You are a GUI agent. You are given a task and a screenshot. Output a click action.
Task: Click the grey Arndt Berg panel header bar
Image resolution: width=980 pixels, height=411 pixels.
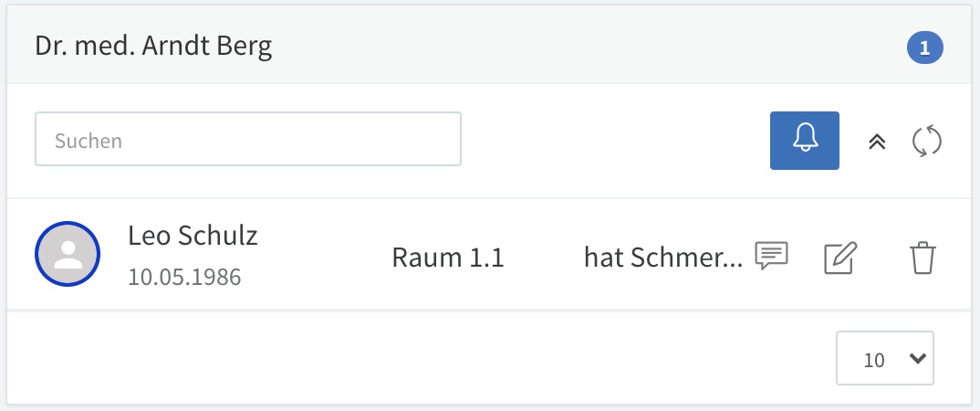(x=489, y=45)
